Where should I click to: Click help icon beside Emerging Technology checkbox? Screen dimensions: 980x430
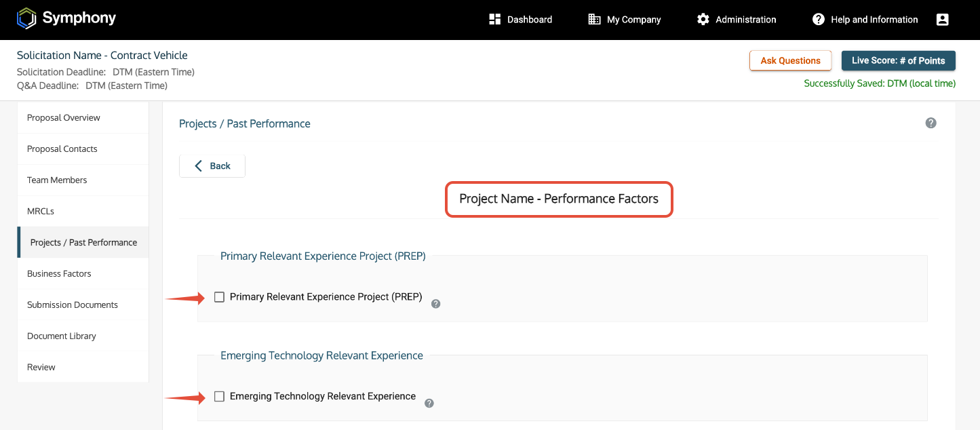pos(429,403)
